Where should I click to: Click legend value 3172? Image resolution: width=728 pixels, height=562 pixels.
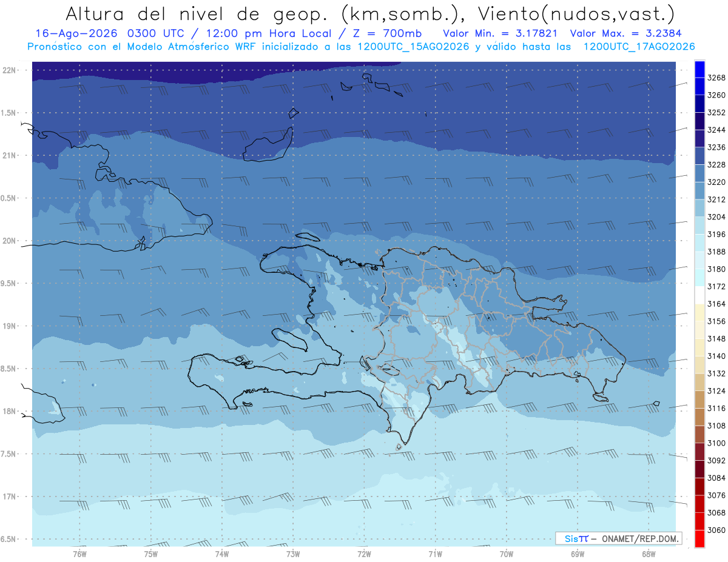tap(716, 286)
